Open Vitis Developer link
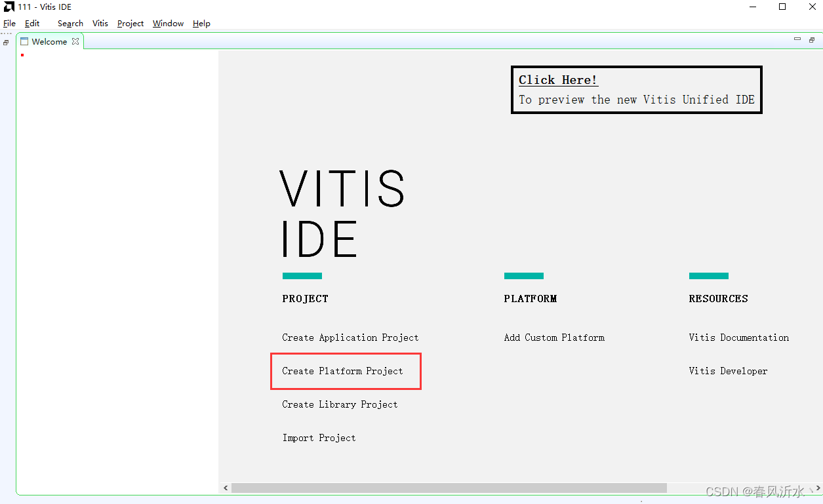823x504 pixels. pos(728,371)
